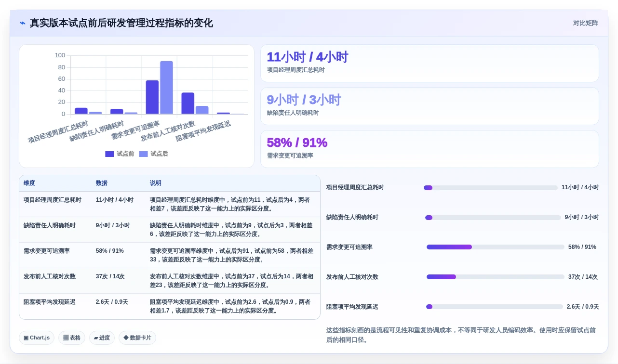Screen dimensions: 618x364
Task: Select the Chart.js chip
Action: [37, 338]
